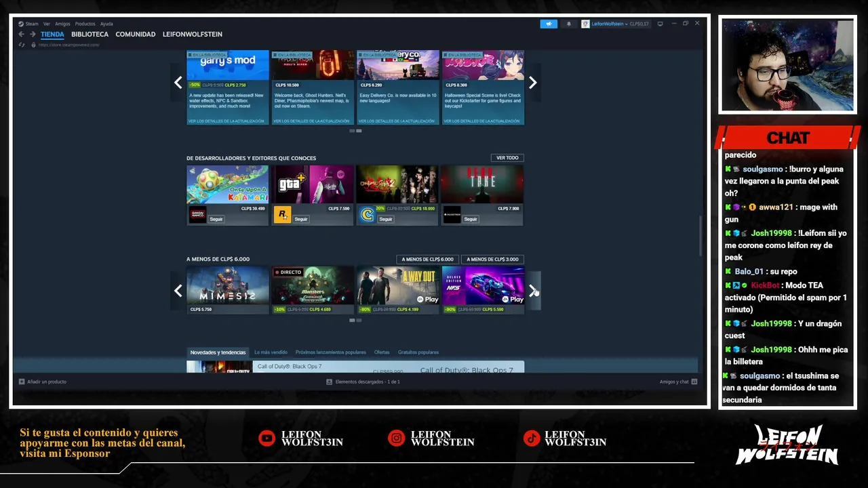
Task: Switch to Big Picture mode icon
Action: (660, 24)
